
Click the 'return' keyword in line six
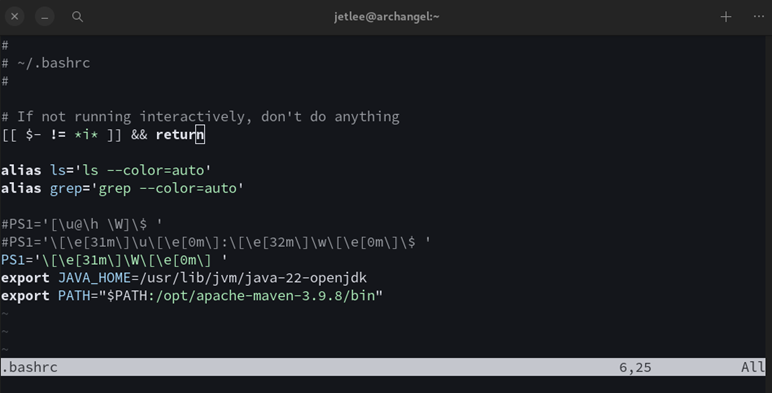[x=180, y=134]
